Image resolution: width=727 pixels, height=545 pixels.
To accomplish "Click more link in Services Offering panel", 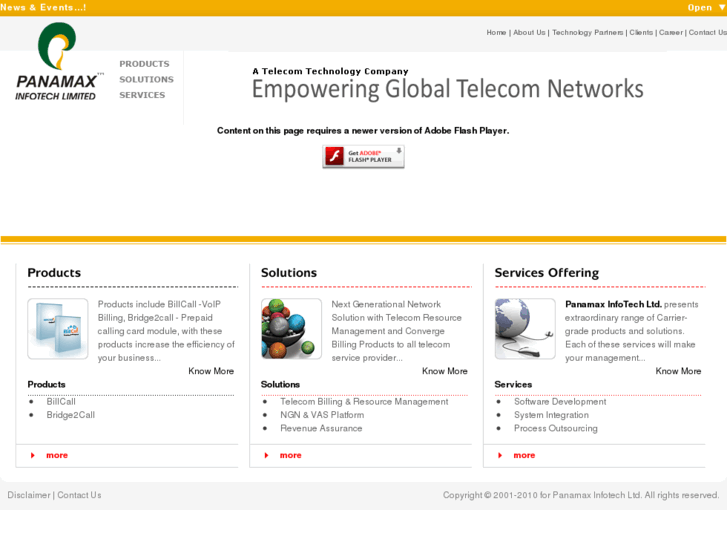I will (524, 455).
